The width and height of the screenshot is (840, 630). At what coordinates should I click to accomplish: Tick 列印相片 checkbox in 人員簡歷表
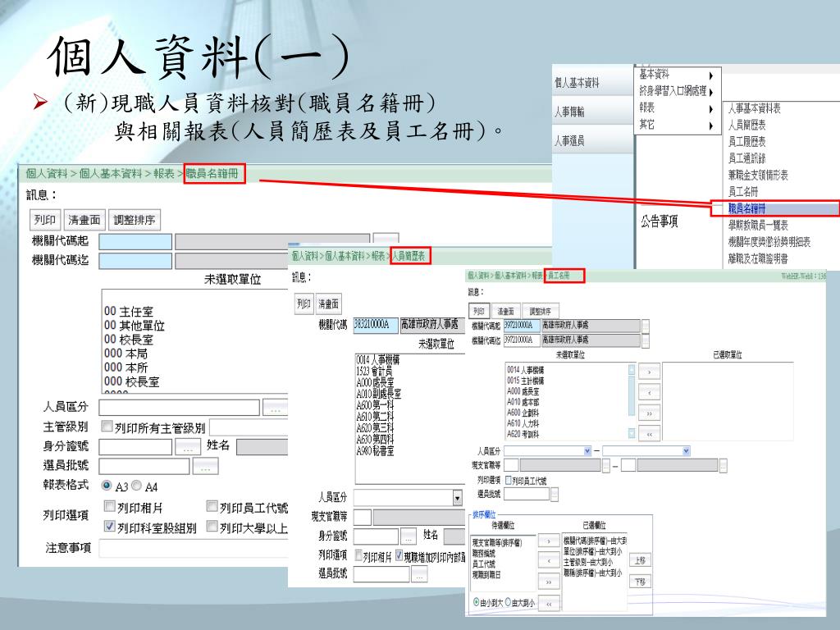tap(359, 556)
